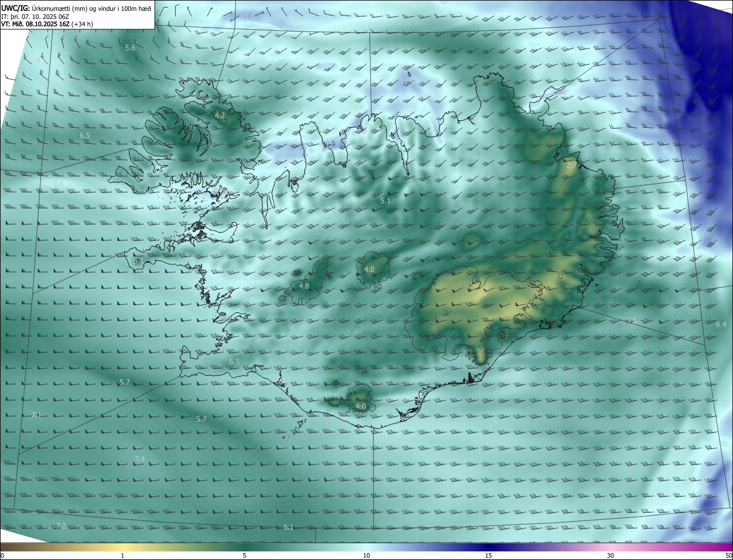Click the 4.2 value on Westfjords glacier
Viewport: 733px width, 560px height.
coord(219,116)
